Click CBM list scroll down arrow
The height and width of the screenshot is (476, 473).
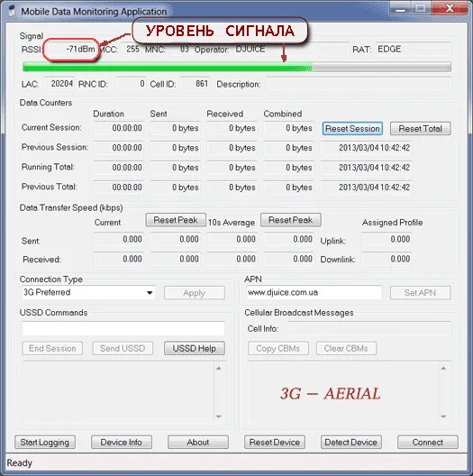pyautogui.click(x=443, y=416)
